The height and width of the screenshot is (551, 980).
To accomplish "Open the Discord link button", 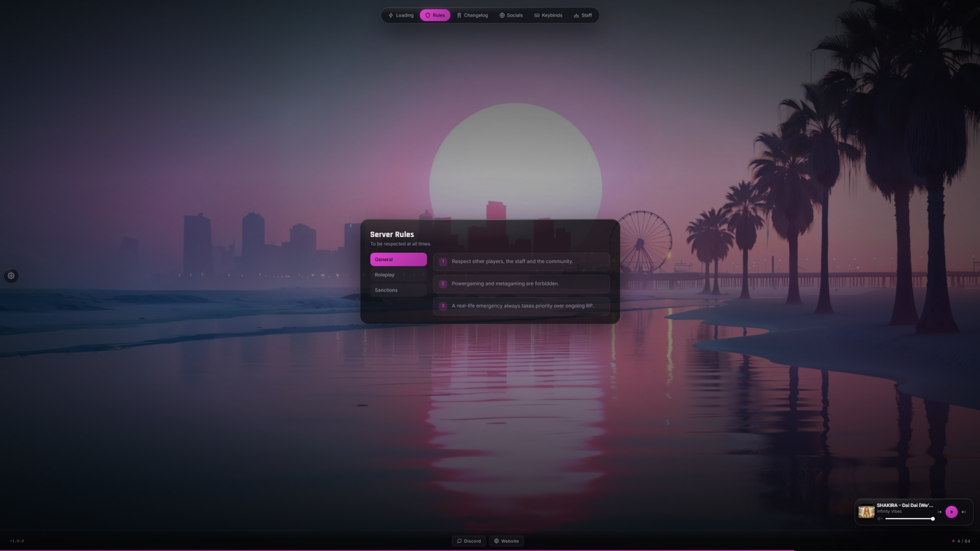I will [x=469, y=541].
